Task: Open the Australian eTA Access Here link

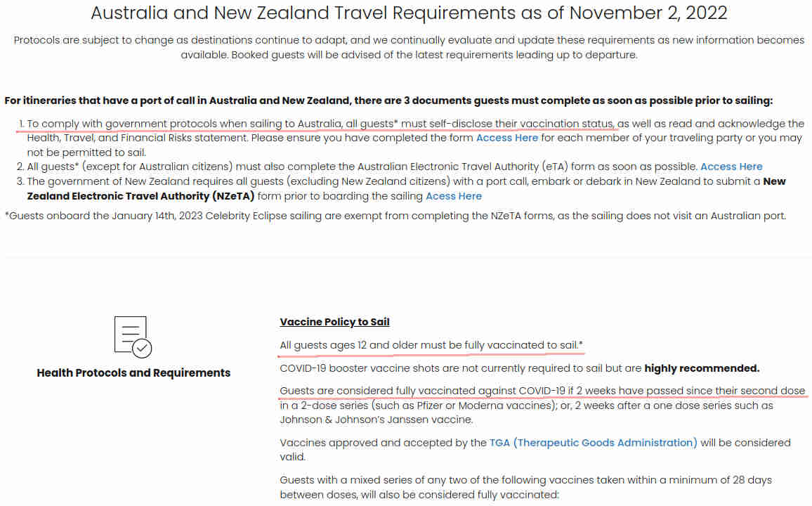Action: 731,167
